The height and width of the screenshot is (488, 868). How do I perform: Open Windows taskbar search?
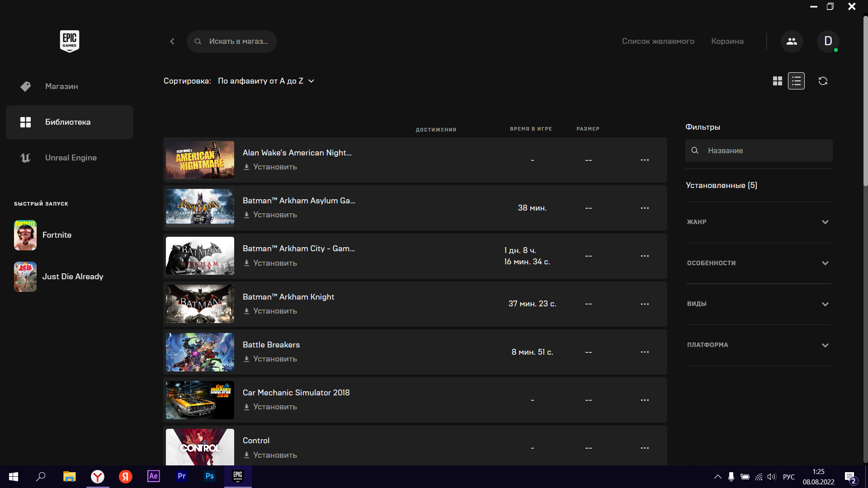(41, 476)
